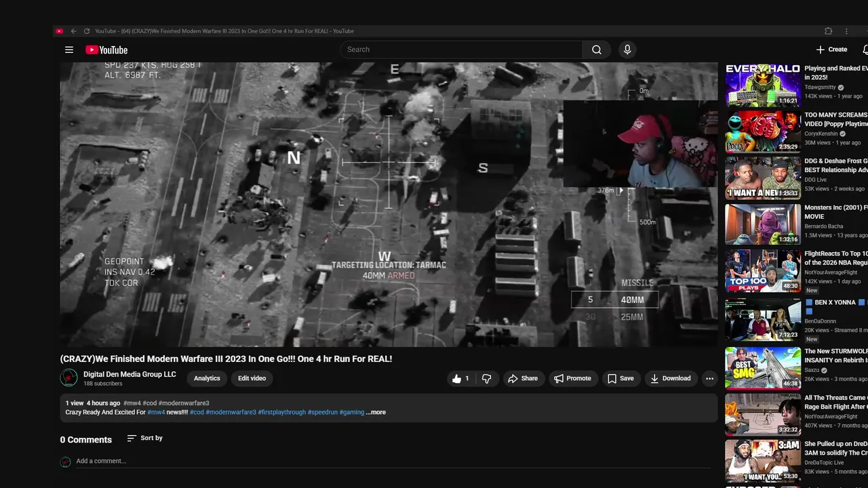Open the browser three-dot menu
868x488 pixels.
846,31
